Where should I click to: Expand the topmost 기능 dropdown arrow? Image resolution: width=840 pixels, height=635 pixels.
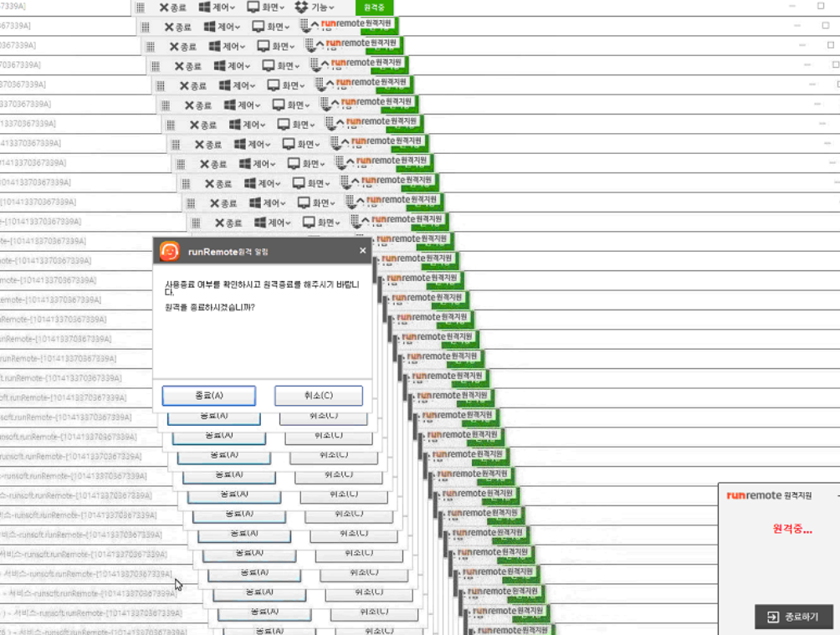point(331,8)
